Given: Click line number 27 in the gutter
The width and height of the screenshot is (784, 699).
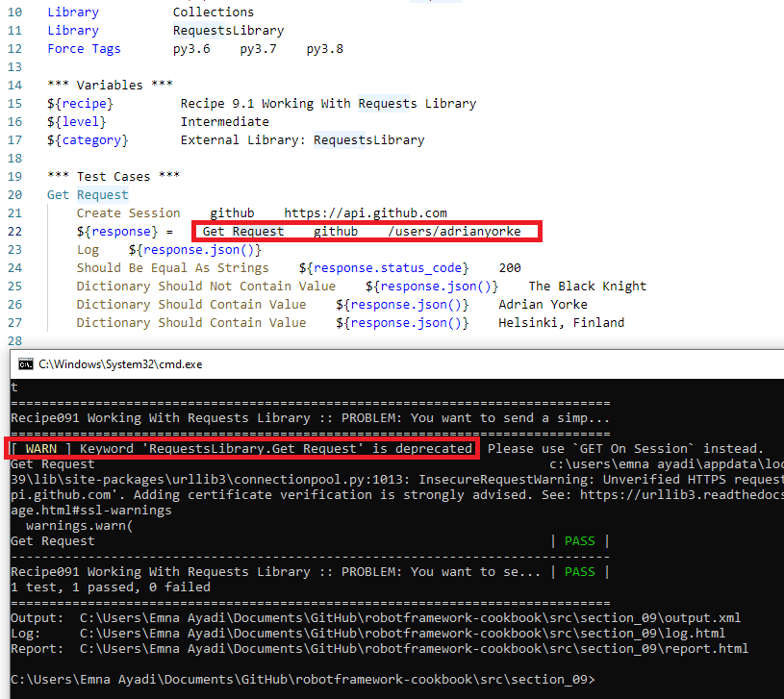Looking at the screenshot, I should (x=15, y=323).
